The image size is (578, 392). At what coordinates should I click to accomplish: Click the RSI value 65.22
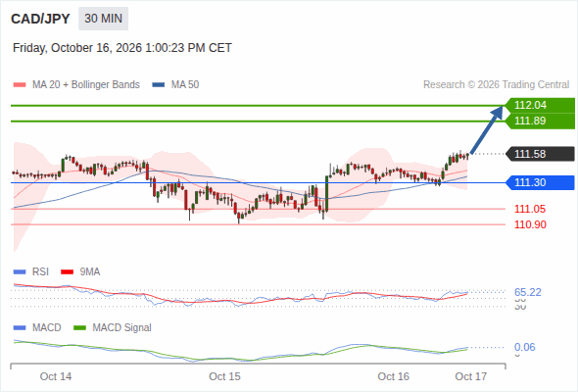(528, 292)
